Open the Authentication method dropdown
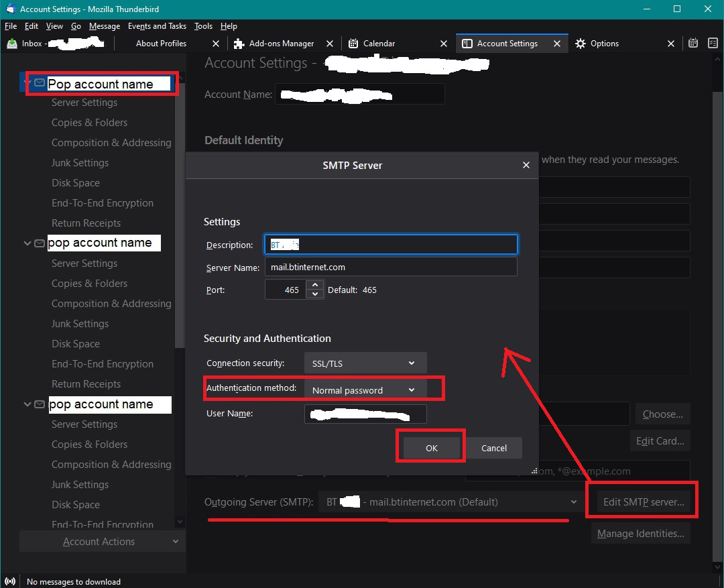This screenshot has height=588, width=724. [x=365, y=390]
